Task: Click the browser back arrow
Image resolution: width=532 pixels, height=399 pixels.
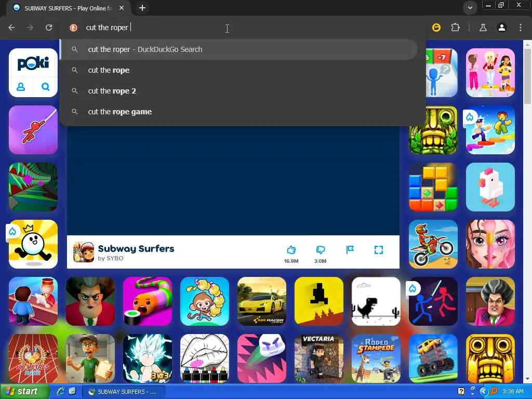Action: tap(11, 28)
